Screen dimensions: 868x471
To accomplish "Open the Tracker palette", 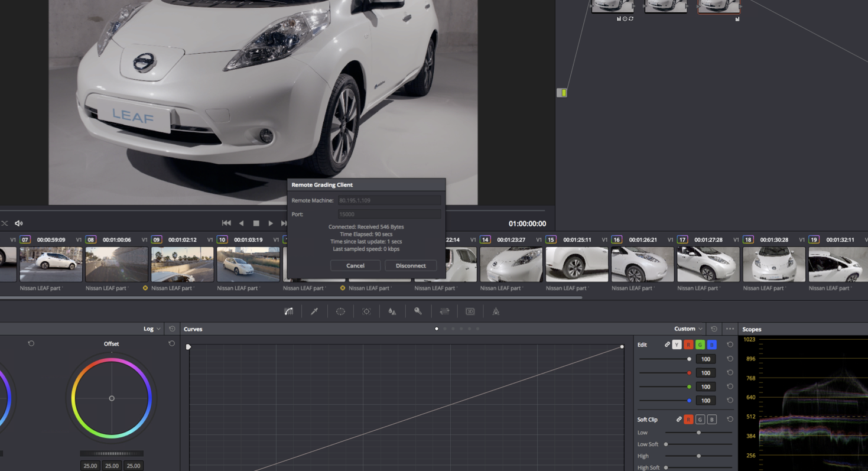I will click(366, 311).
